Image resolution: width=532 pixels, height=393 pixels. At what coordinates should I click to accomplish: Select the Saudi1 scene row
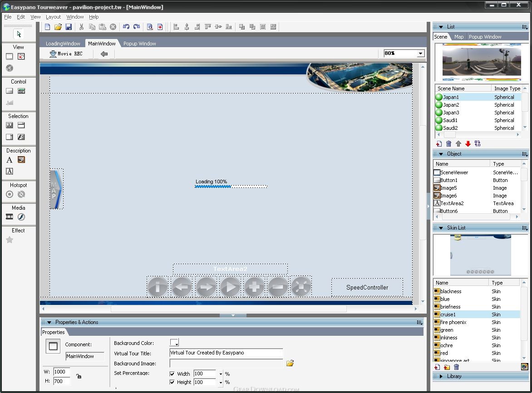coord(478,120)
